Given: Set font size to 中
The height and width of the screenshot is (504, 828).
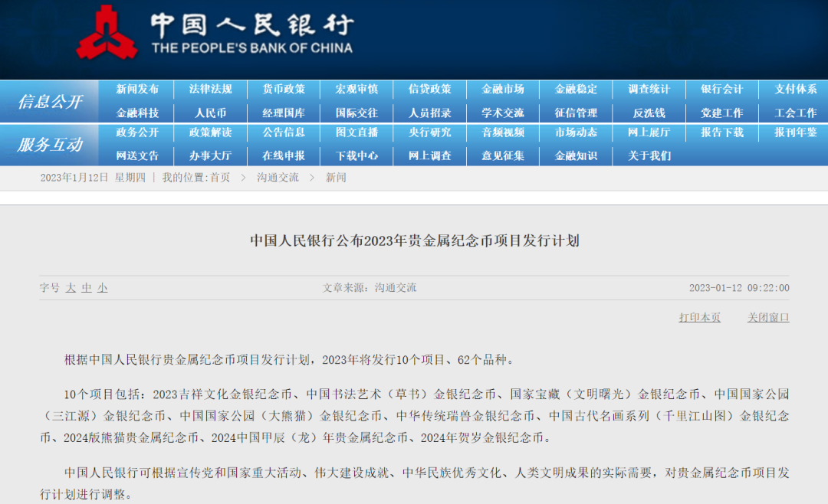Looking at the screenshot, I should coord(87,288).
